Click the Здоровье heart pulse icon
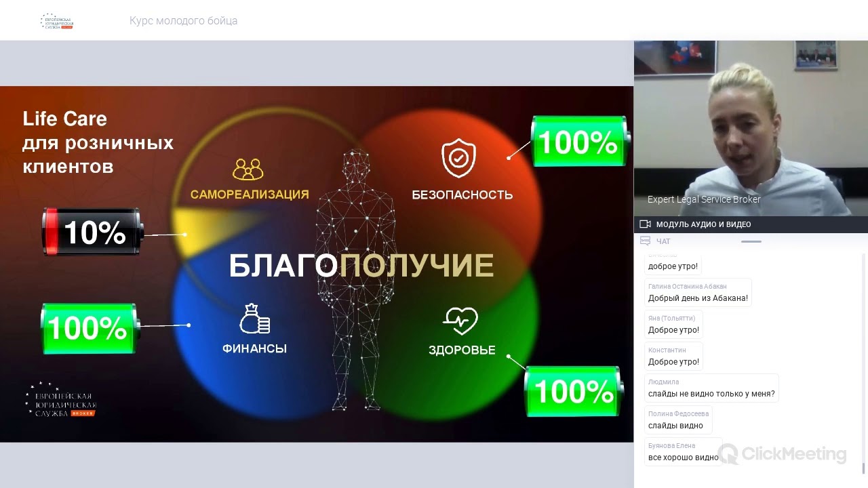 tap(461, 321)
